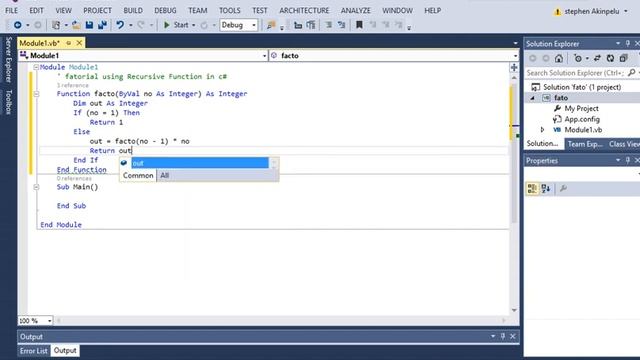Switch to the Error List tab
The height and width of the screenshot is (360, 640).
point(33,351)
